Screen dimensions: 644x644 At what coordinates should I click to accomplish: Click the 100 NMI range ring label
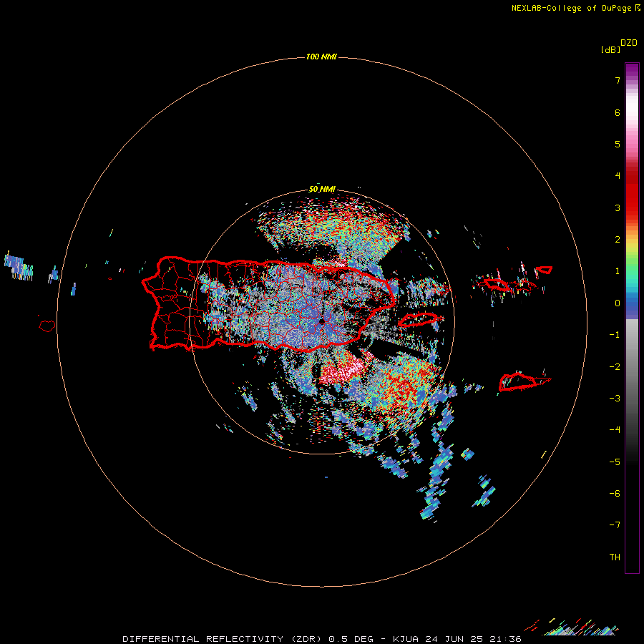tap(321, 57)
